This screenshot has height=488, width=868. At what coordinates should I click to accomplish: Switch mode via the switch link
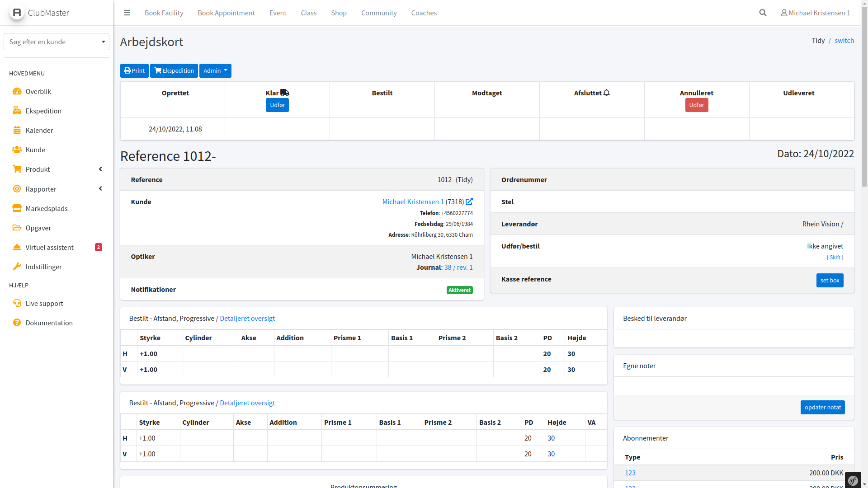click(844, 41)
